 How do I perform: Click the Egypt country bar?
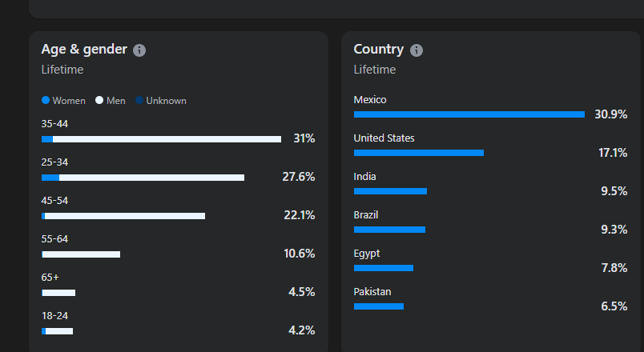pos(384,268)
